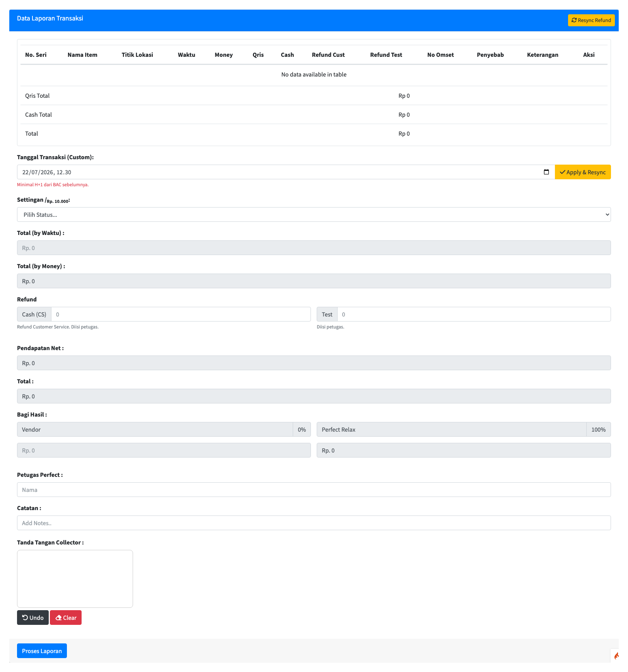Screen dimensions: 628x672
Task: Click the Catatan Add Notes field
Action: [x=314, y=523]
